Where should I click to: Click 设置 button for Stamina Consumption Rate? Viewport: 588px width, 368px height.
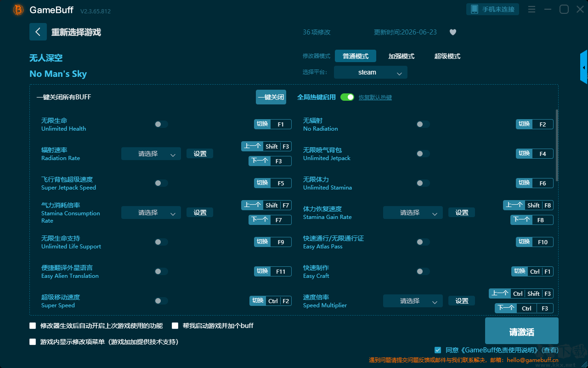[x=200, y=213]
